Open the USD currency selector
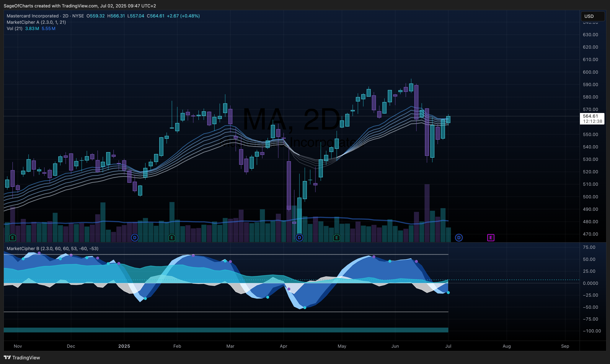The height and width of the screenshot is (364, 610). [x=593, y=16]
